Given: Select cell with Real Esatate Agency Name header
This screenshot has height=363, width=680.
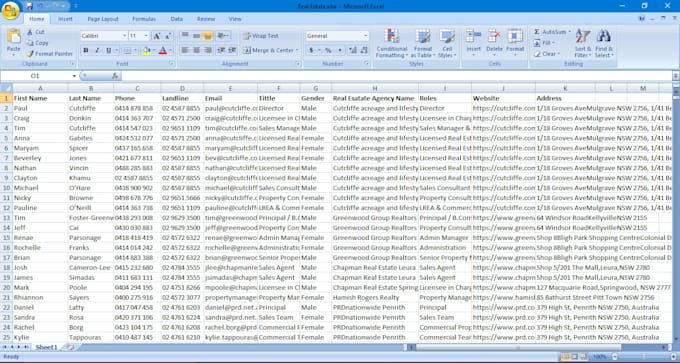Looking at the screenshot, I should (x=375, y=98).
